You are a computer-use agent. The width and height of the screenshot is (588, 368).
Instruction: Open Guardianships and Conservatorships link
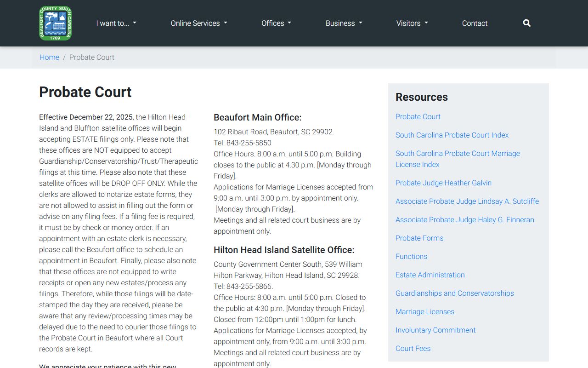click(455, 293)
